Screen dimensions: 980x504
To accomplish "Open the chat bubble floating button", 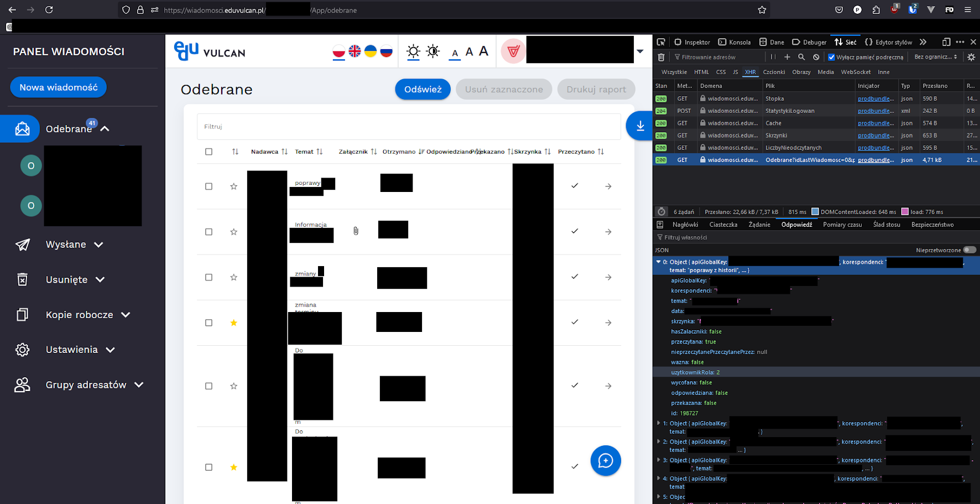I will (x=605, y=460).
